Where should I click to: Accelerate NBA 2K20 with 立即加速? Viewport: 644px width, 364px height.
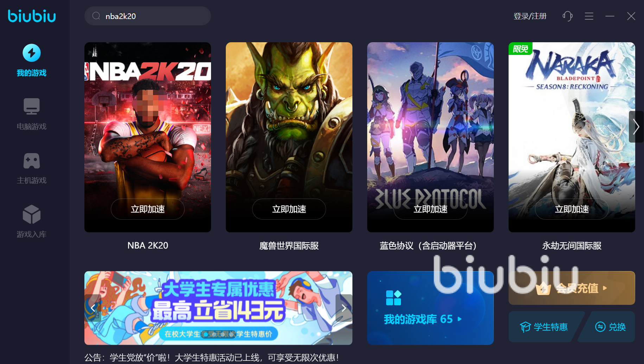pyautogui.click(x=148, y=209)
